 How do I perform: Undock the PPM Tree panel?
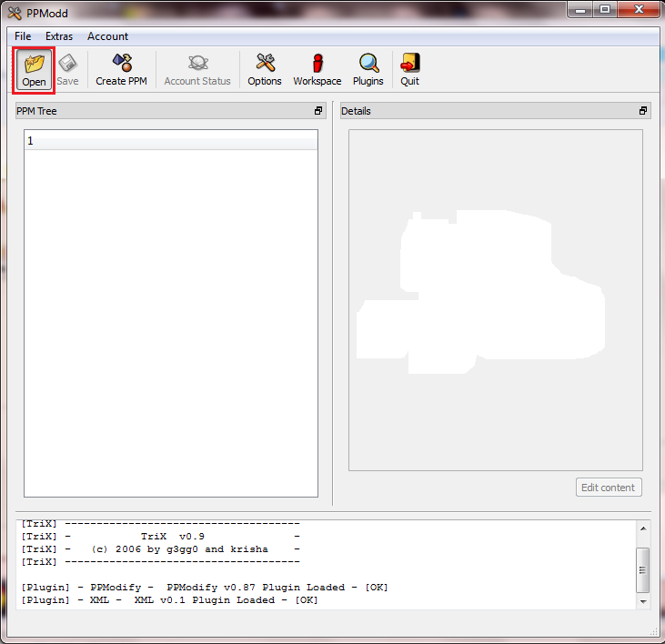(318, 111)
